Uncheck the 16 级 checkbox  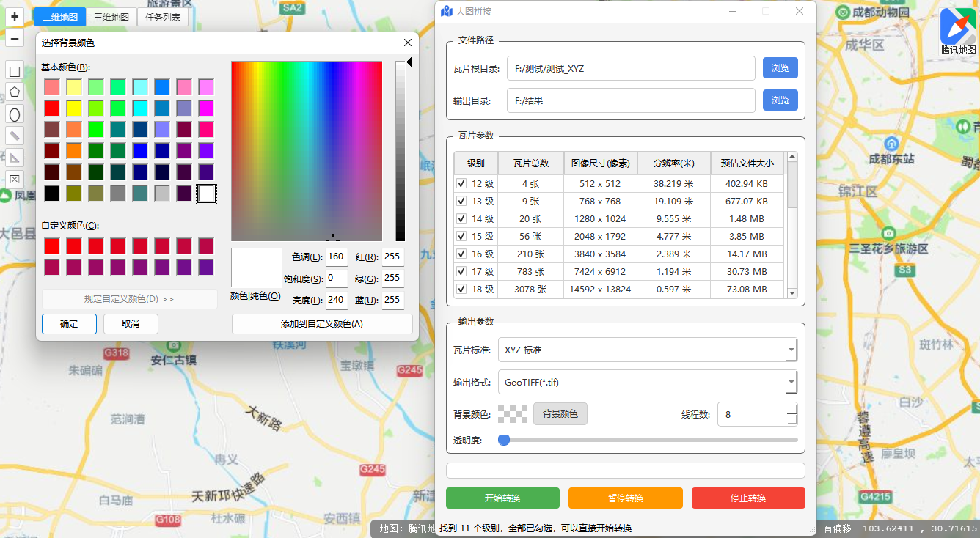click(461, 254)
